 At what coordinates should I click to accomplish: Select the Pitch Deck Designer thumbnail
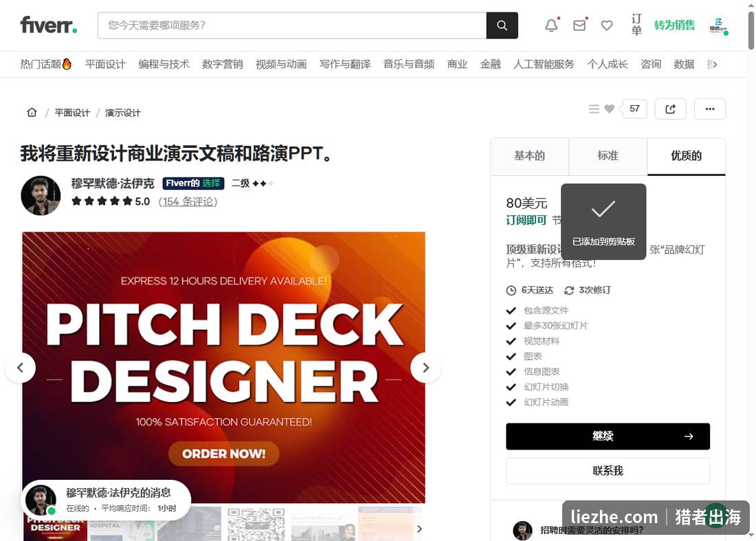pos(56,529)
